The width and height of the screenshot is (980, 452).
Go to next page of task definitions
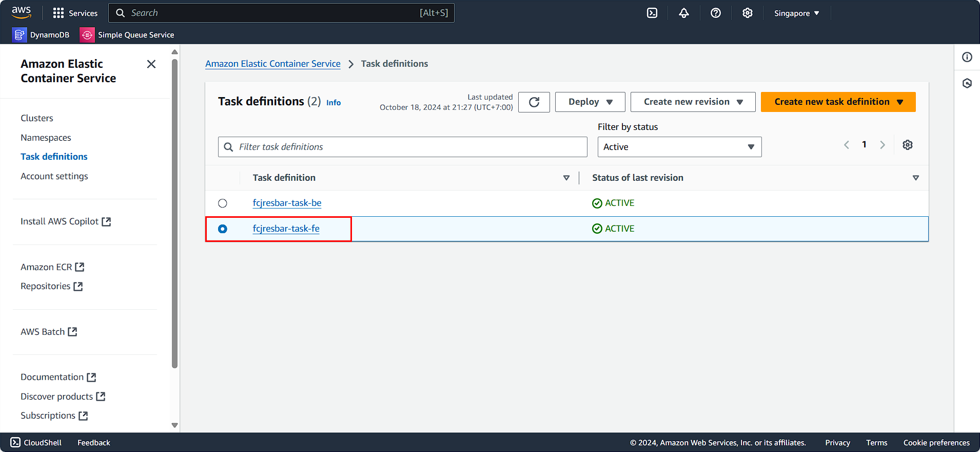pos(883,145)
